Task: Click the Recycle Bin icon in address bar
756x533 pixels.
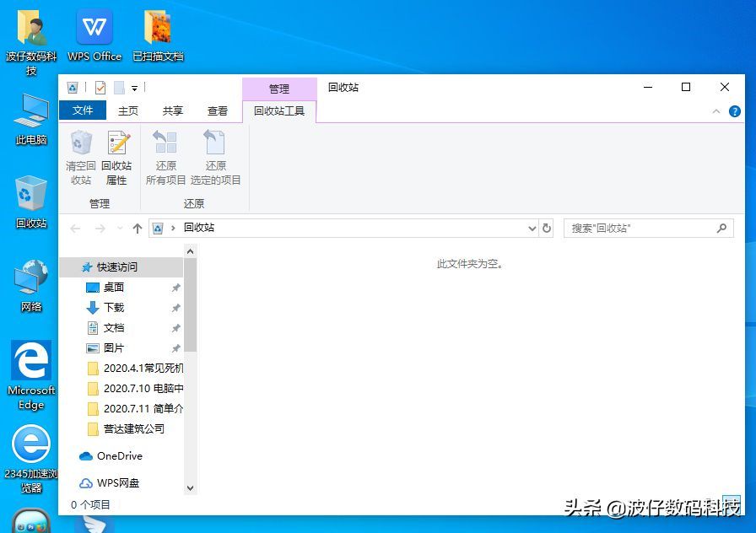Action: pyautogui.click(x=158, y=228)
